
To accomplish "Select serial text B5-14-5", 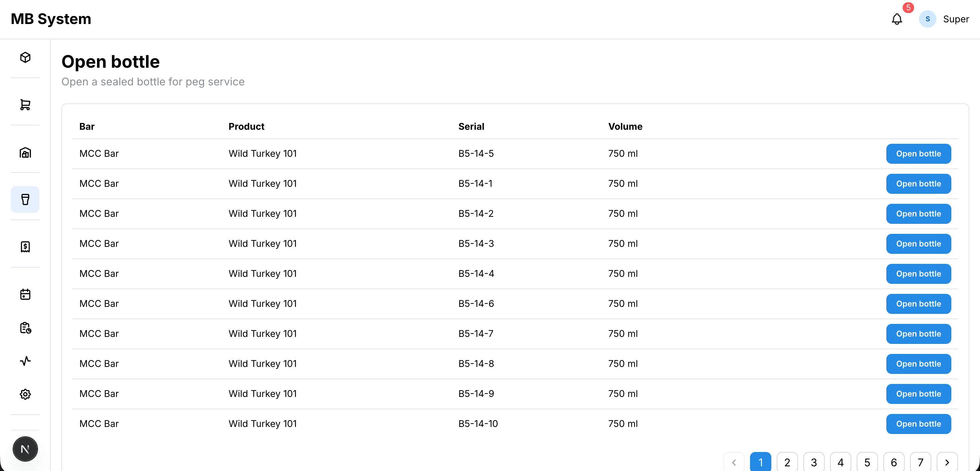I will [x=476, y=153].
